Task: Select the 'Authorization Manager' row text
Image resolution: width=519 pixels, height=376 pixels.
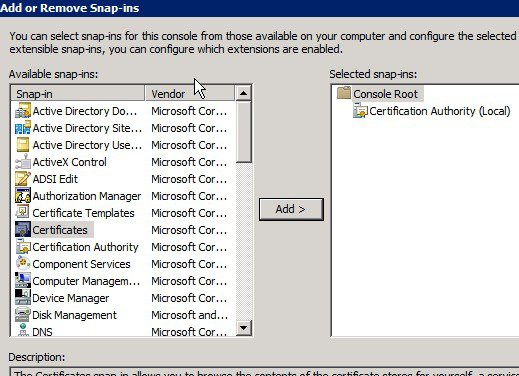Action: click(87, 196)
